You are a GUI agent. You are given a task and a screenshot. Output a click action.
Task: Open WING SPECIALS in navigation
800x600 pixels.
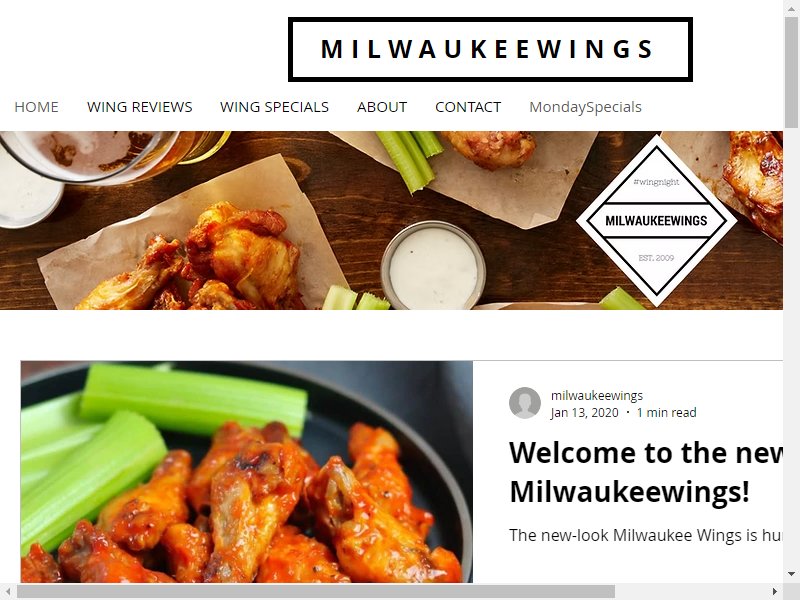(x=274, y=107)
